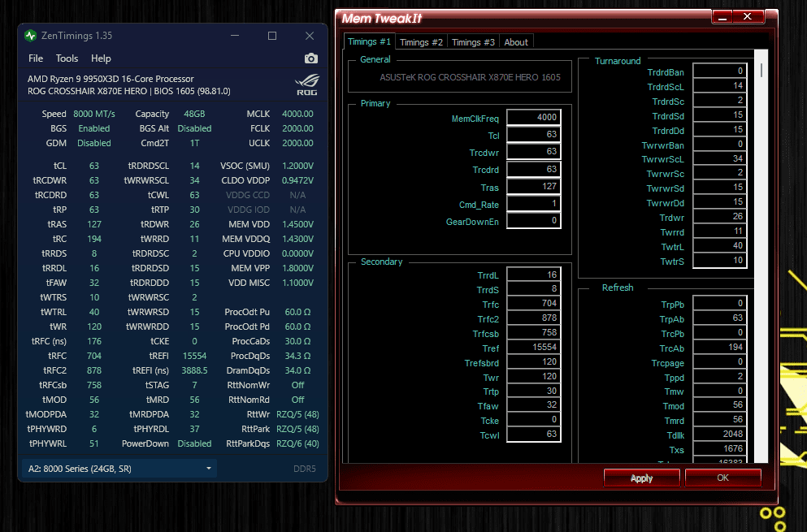Click the TwtrS input field
Image resolution: width=807 pixels, height=532 pixels.
tap(719, 261)
